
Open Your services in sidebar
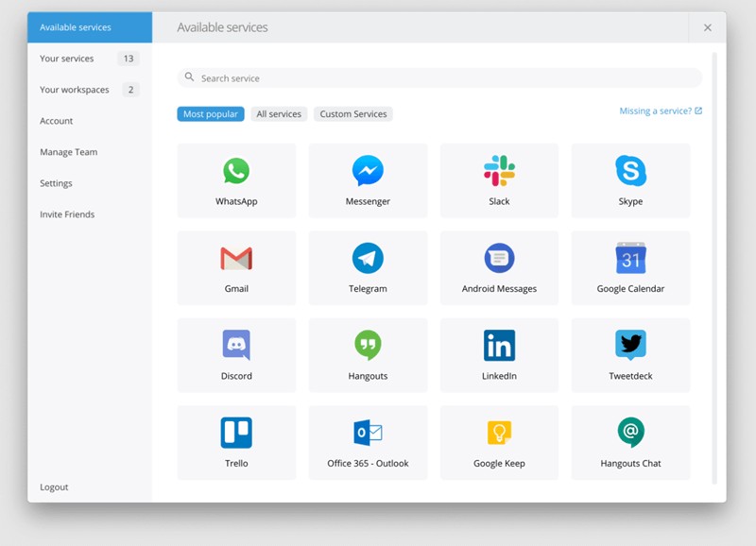point(67,59)
